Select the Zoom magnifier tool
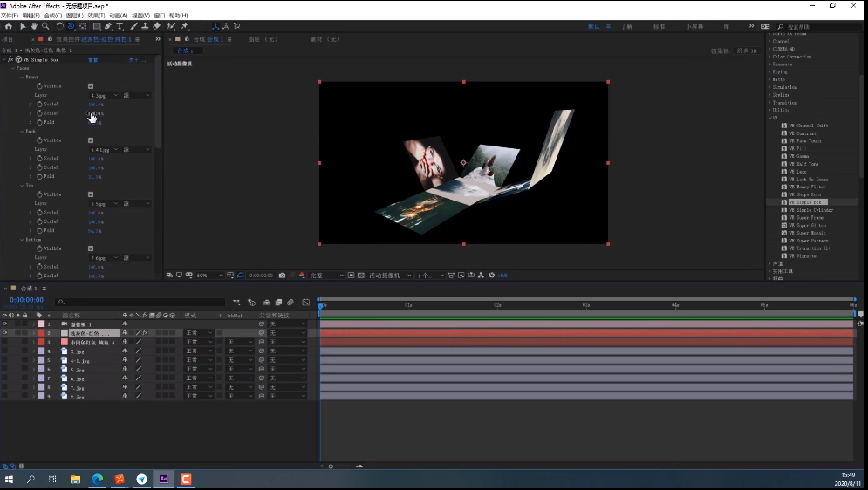The width and height of the screenshot is (868, 490). tap(45, 26)
